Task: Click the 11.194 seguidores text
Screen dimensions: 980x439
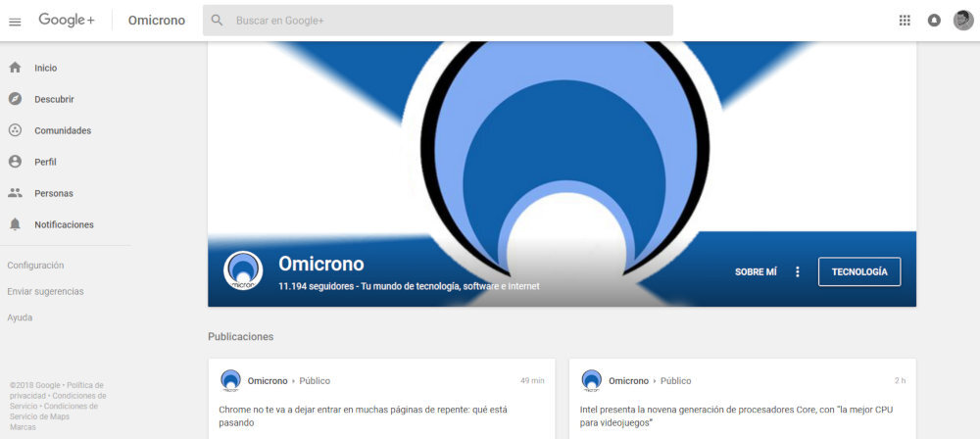Action: pos(317,286)
